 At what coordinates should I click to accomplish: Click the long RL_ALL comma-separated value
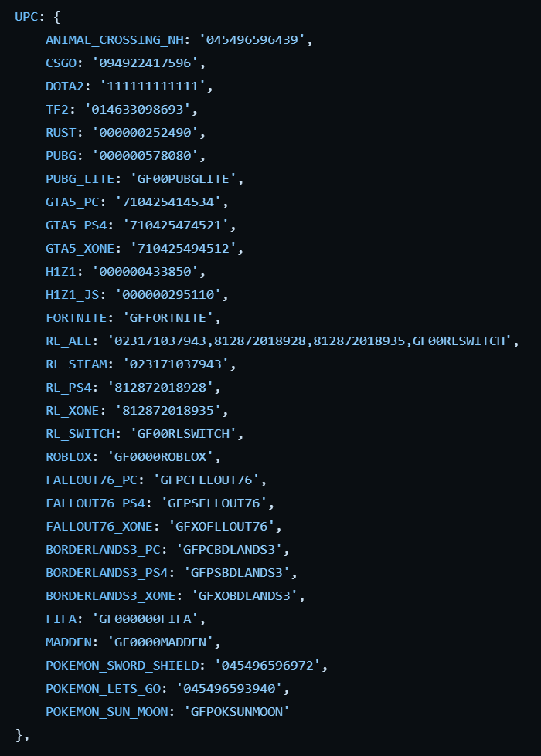click(x=309, y=341)
